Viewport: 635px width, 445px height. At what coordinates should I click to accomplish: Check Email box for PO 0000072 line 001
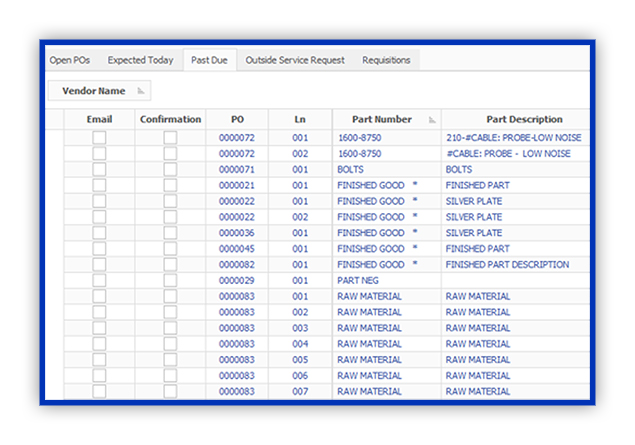(99, 138)
